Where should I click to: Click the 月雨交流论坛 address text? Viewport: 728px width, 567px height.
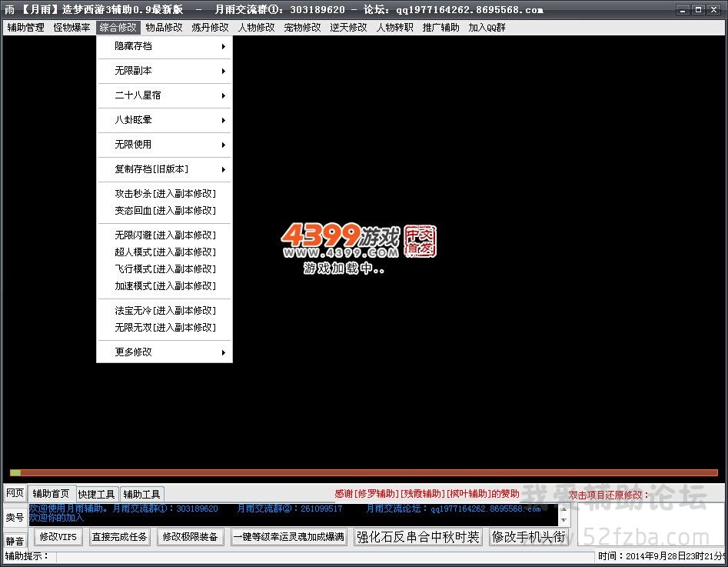coord(454,509)
